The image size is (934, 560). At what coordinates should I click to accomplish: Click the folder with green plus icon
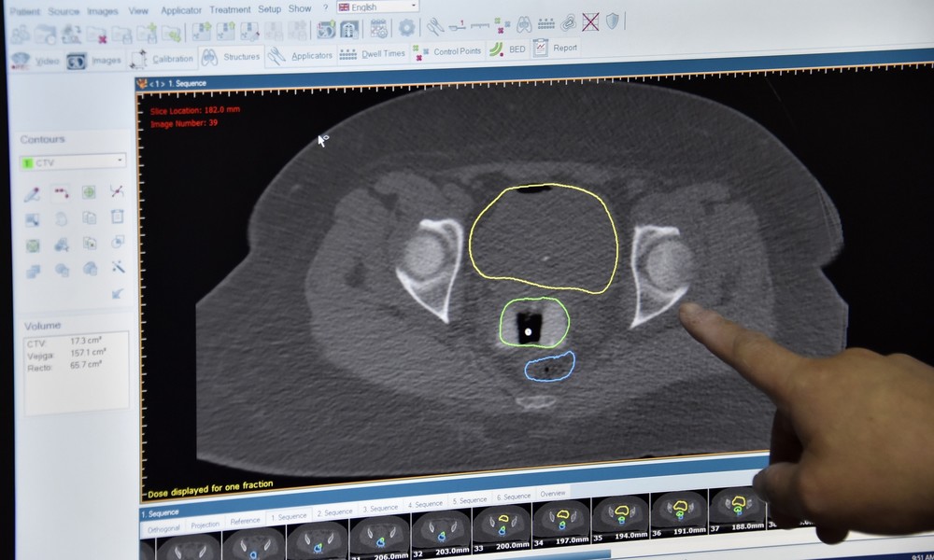coord(148,33)
